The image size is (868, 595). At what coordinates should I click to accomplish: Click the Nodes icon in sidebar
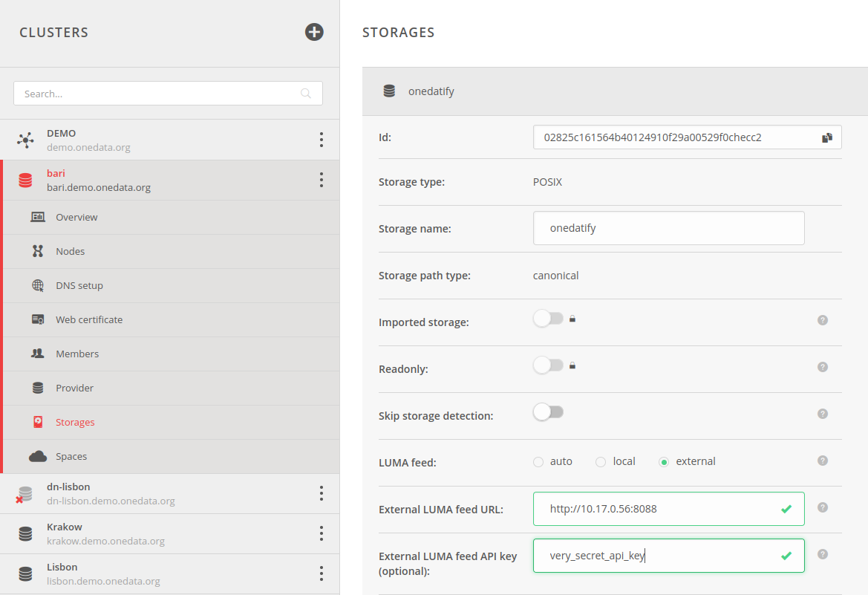click(x=38, y=251)
